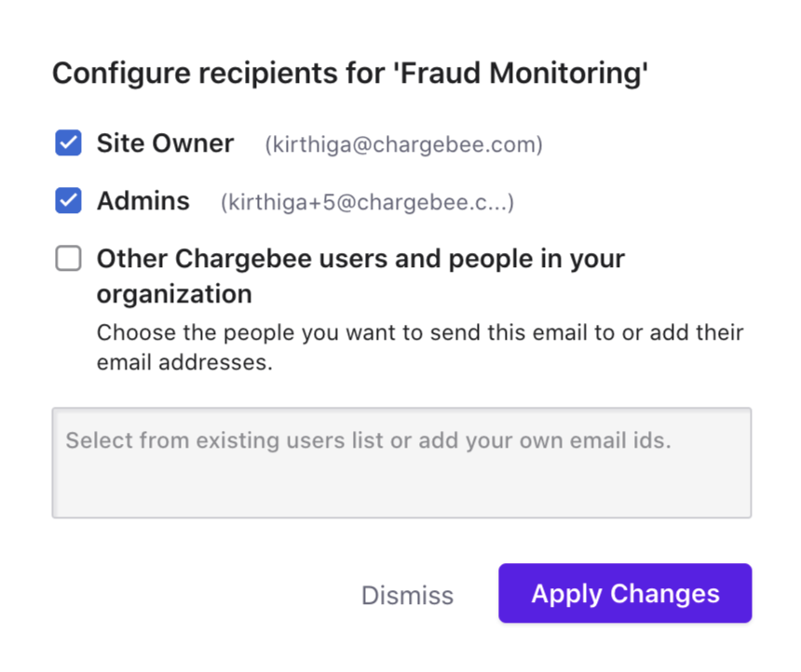Click the 'email addresses.' helper text line
This screenshot has width=801, height=672.
coord(184,363)
